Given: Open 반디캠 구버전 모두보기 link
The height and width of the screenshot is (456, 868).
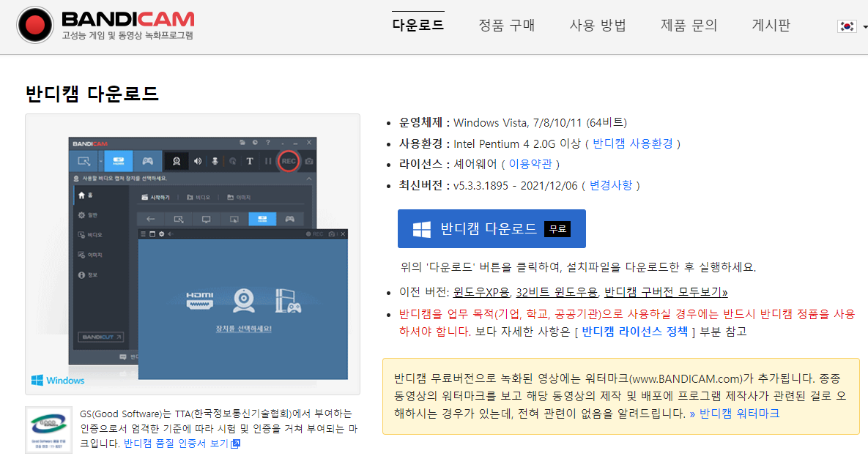Looking at the screenshot, I should [666, 291].
